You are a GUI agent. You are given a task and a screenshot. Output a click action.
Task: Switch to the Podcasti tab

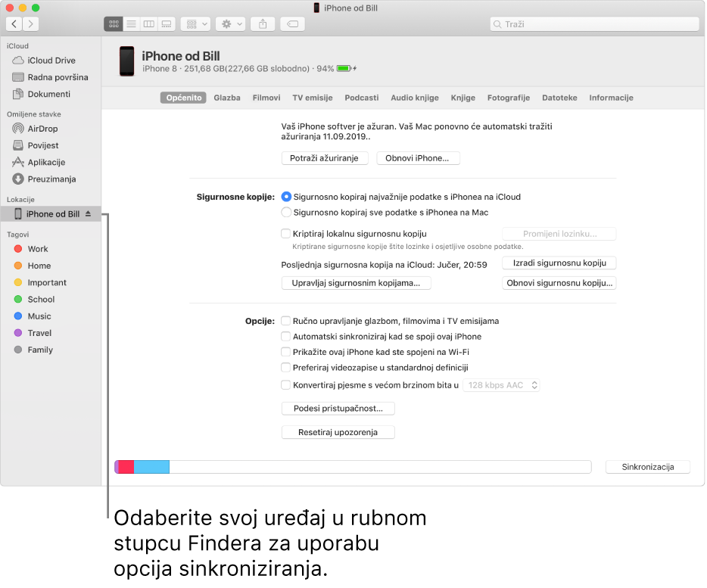[362, 98]
